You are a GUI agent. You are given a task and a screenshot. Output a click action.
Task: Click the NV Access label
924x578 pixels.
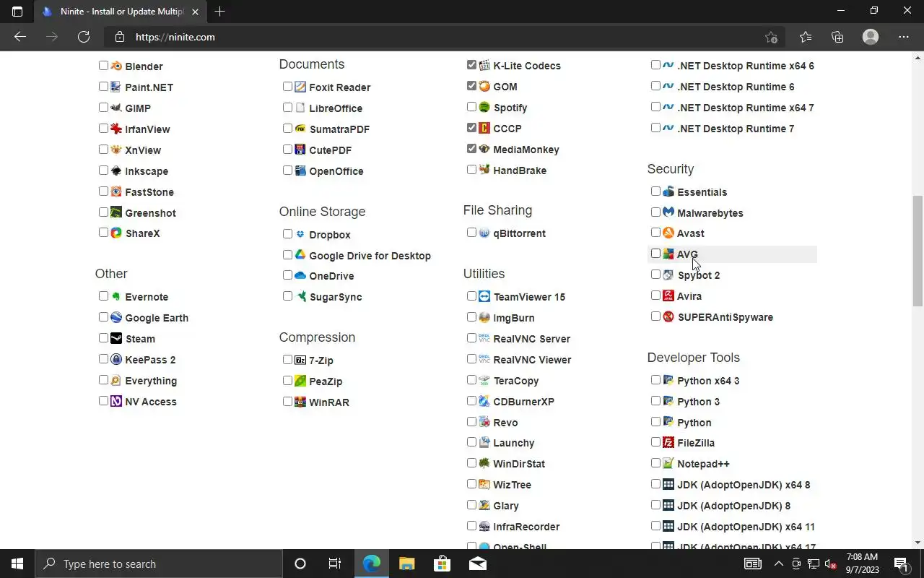click(x=150, y=402)
